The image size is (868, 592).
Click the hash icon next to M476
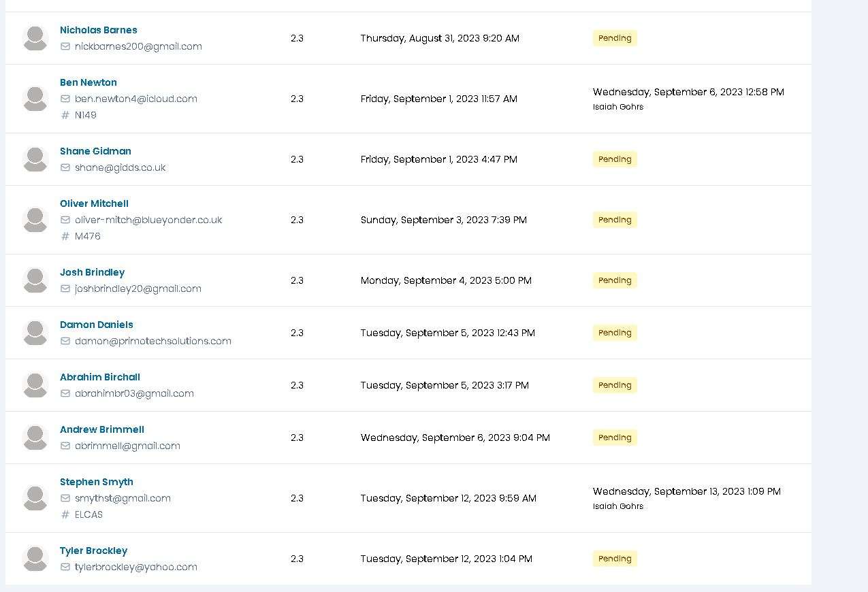[65, 236]
